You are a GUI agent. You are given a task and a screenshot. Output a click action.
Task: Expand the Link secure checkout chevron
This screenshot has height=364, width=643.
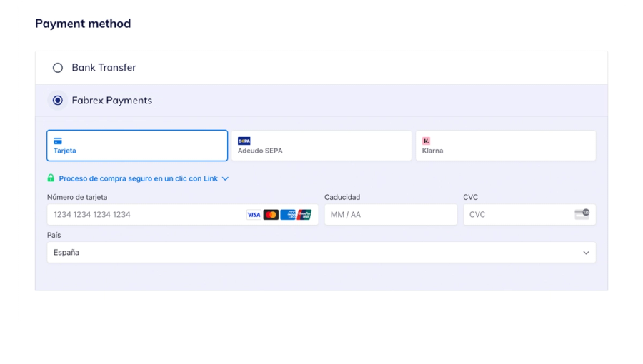(x=225, y=178)
